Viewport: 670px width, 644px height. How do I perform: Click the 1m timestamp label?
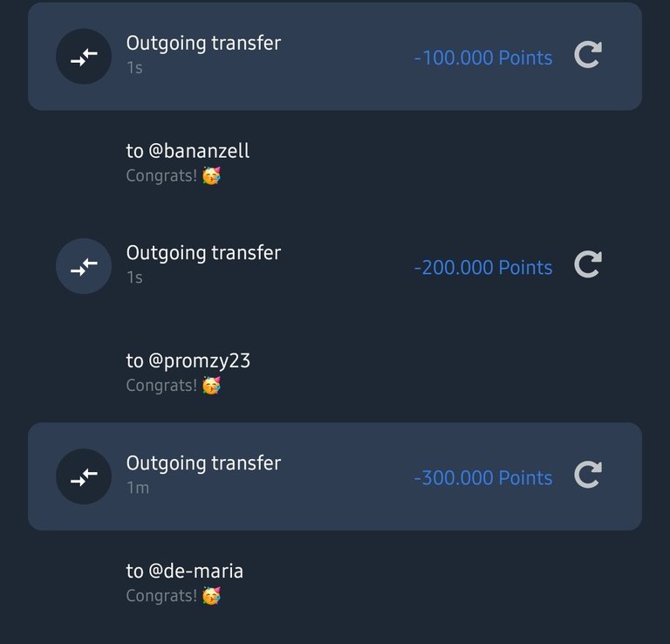tap(138, 488)
